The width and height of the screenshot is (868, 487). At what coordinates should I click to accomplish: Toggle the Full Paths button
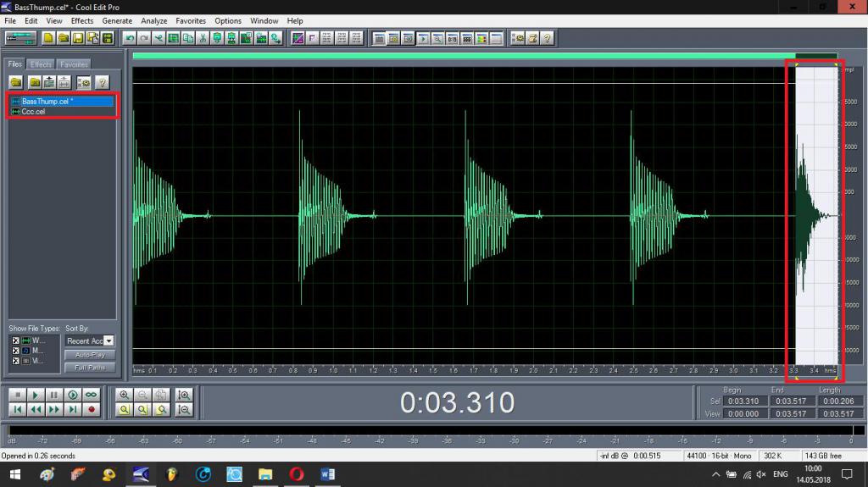(x=90, y=368)
